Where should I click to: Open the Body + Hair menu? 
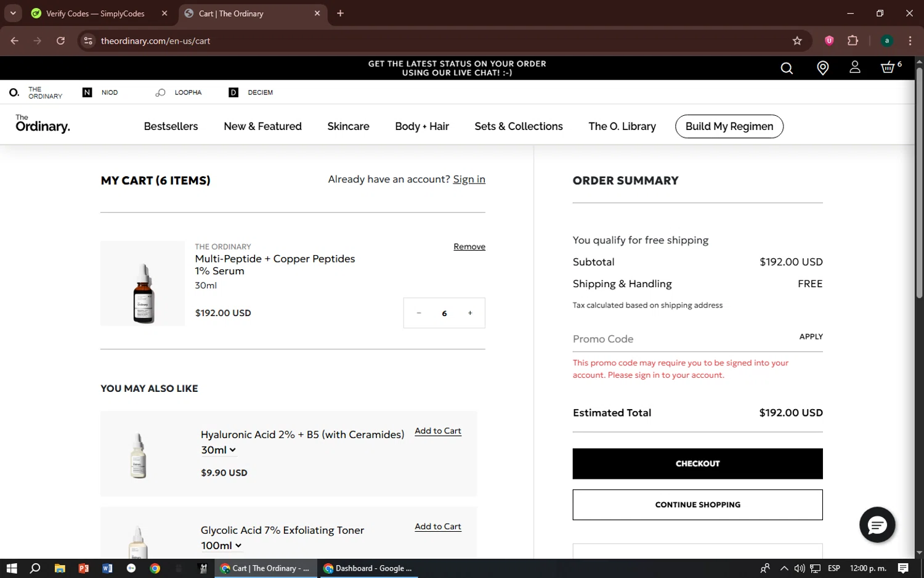(422, 126)
